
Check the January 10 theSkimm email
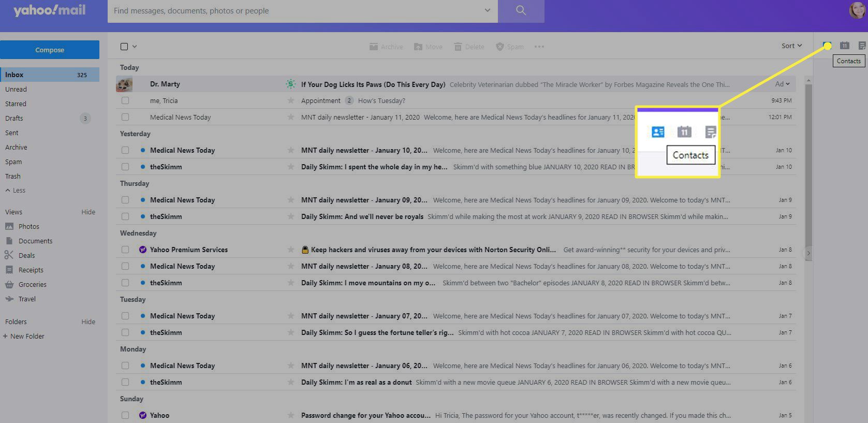coord(125,167)
